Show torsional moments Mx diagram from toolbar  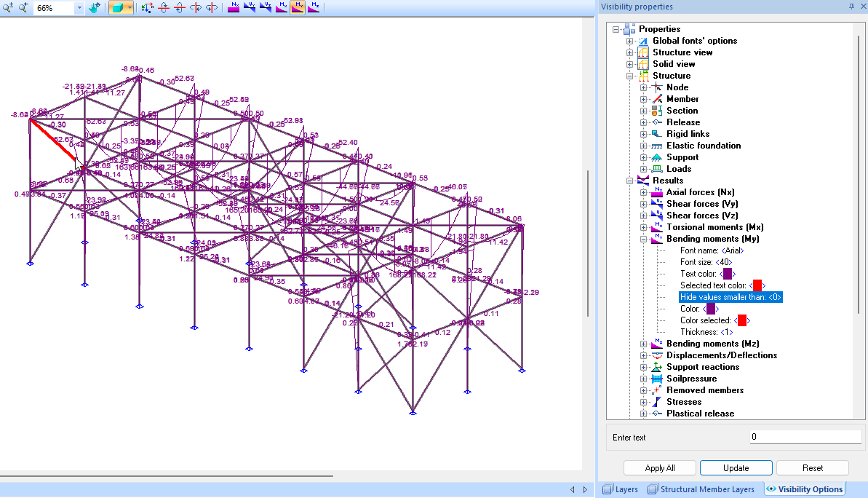[282, 8]
